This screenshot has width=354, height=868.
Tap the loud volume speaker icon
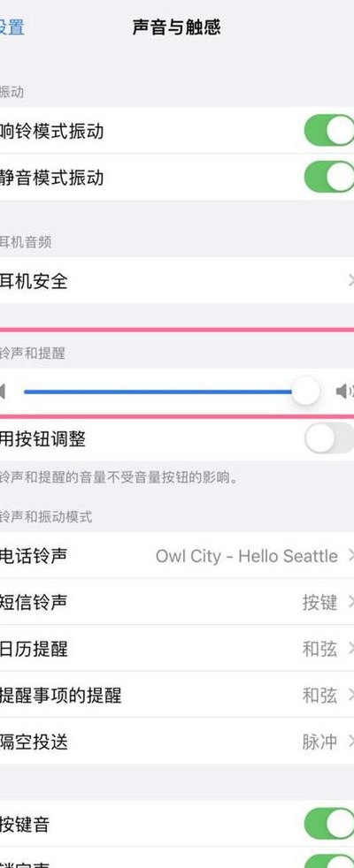click(345, 392)
